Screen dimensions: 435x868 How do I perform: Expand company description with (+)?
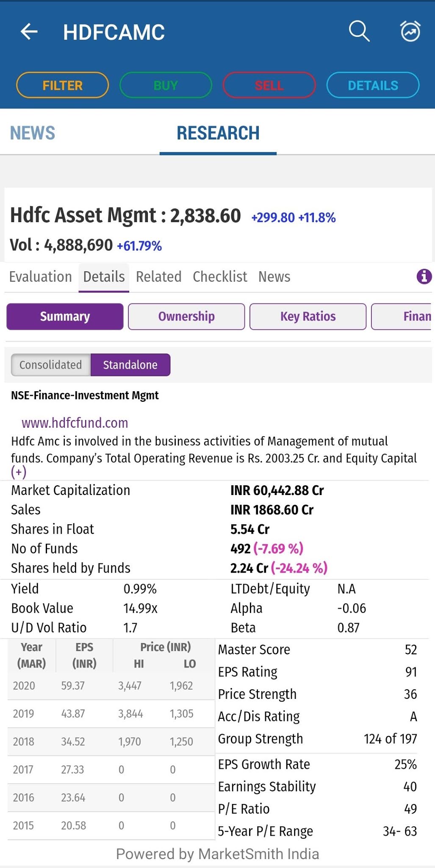coord(19,472)
